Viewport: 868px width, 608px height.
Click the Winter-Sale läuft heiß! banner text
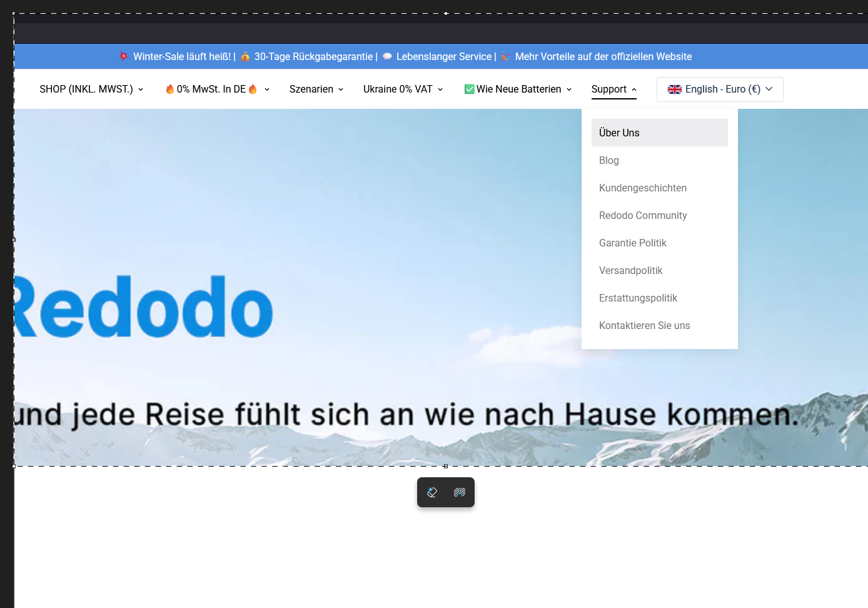pyautogui.click(x=182, y=56)
